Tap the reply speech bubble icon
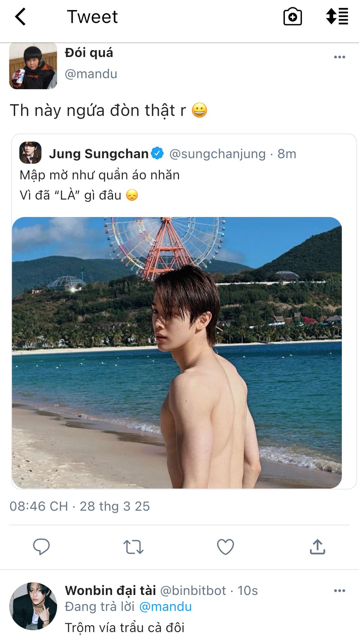The width and height of the screenshot is (359, 644). coord(41,547)
